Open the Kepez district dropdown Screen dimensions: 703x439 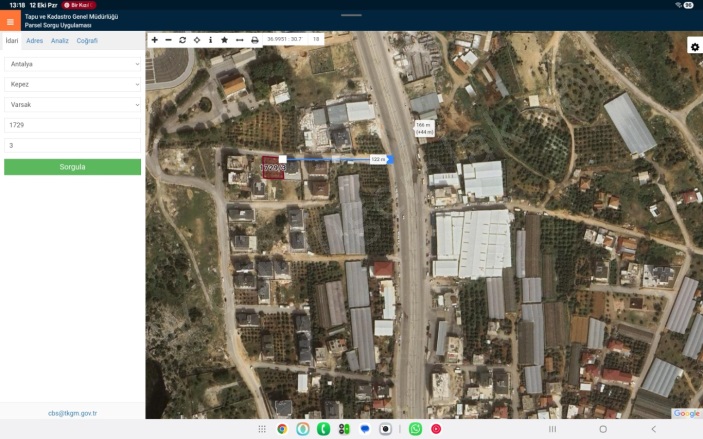(72, 84)
